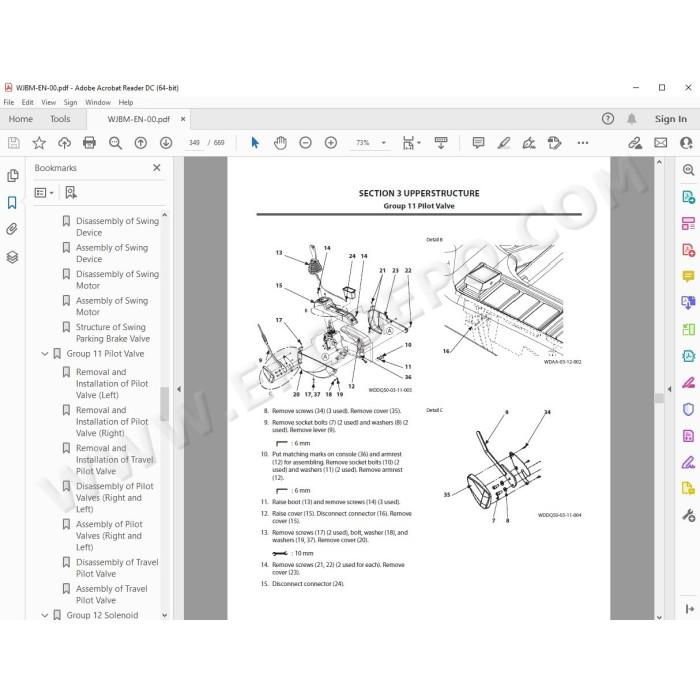
Task: Open the View menu
Action: 48,102
